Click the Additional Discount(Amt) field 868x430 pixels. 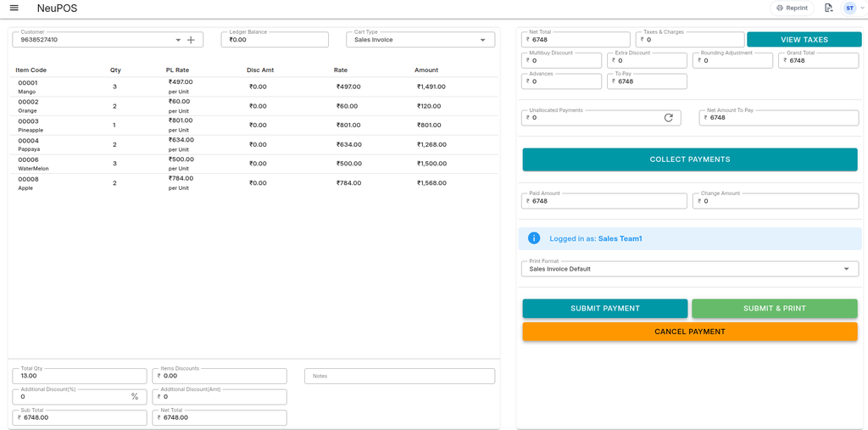[x=220, y=397]
